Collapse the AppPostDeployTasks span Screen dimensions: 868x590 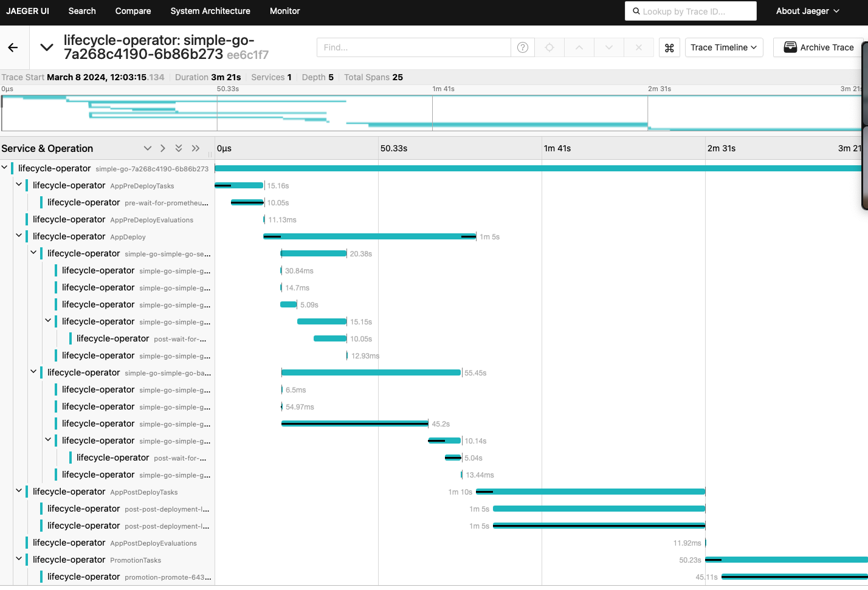point(19,491)
